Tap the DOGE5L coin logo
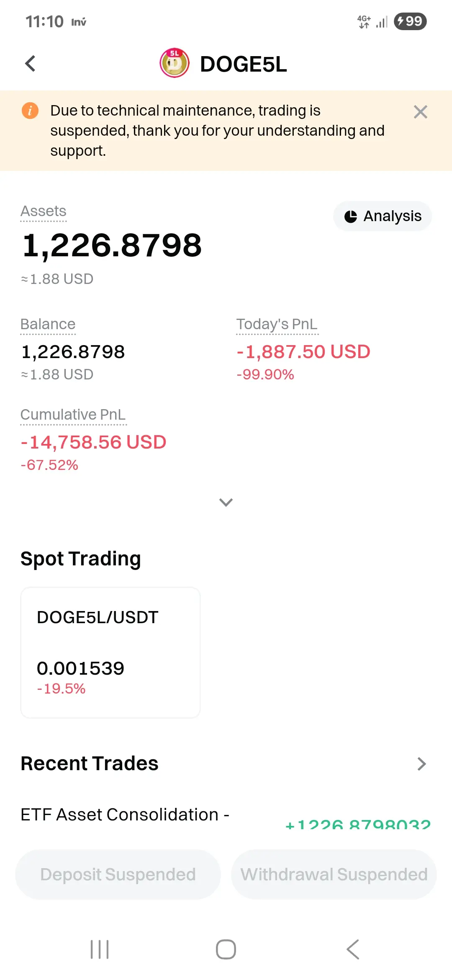This screenshot has width=452, height=980. (x=175, y=63)
